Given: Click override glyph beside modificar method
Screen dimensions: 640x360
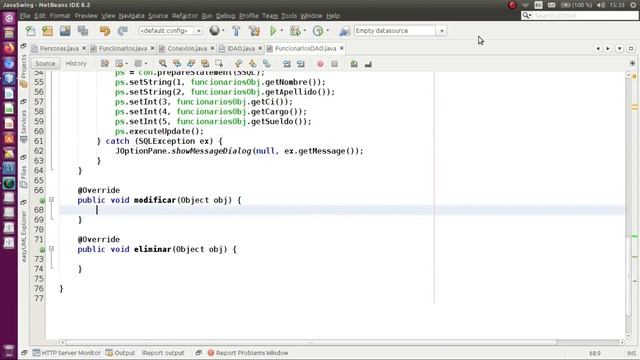Looking at the screenshot, I should [42, 200].
